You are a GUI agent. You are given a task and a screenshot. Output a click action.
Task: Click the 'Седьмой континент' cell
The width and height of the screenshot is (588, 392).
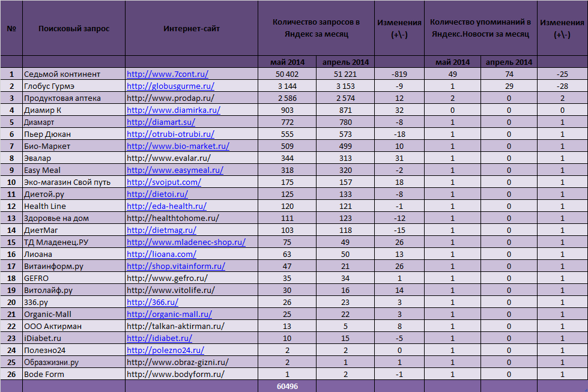(x=74, y=74)
